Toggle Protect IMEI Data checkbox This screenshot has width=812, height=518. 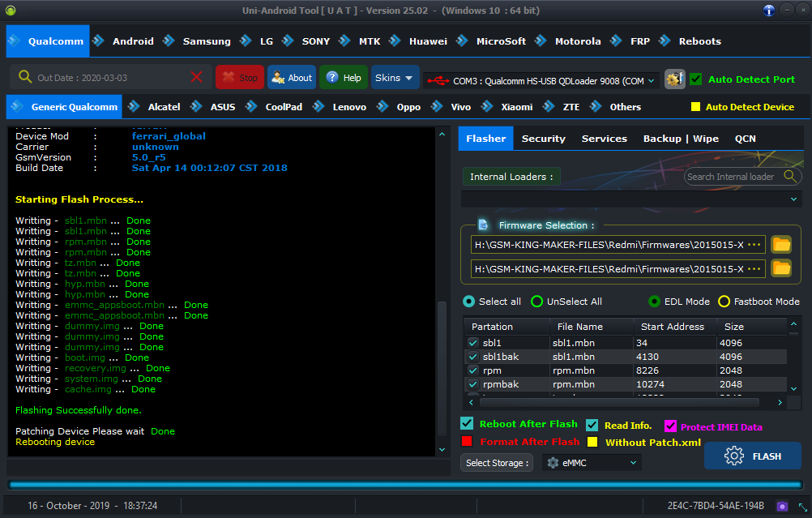pyautogui.click(x=670, y=426)
